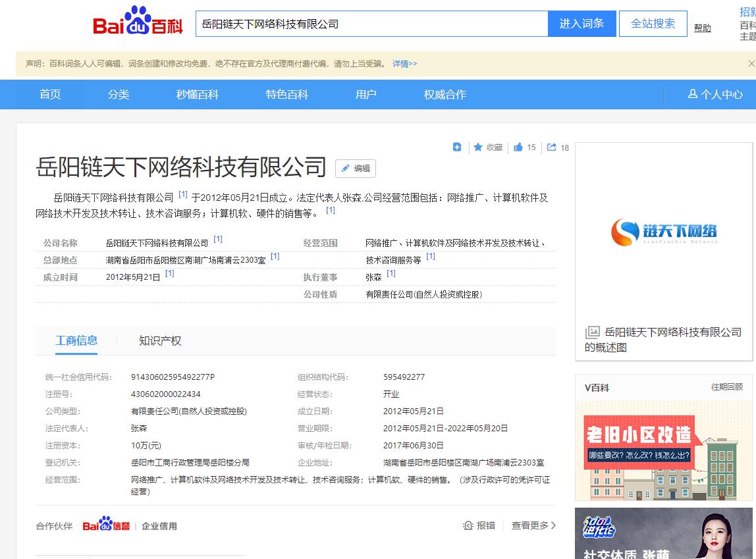The image size is (756, 559).
Task: Click the share icon showing 18
Action: click(x=552, y=147)
